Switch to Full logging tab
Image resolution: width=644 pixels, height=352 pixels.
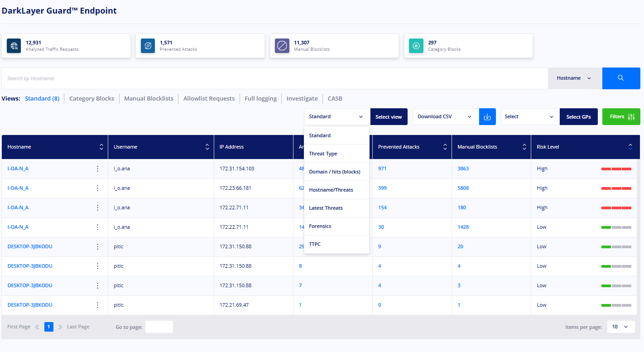(x=260, y=99)
